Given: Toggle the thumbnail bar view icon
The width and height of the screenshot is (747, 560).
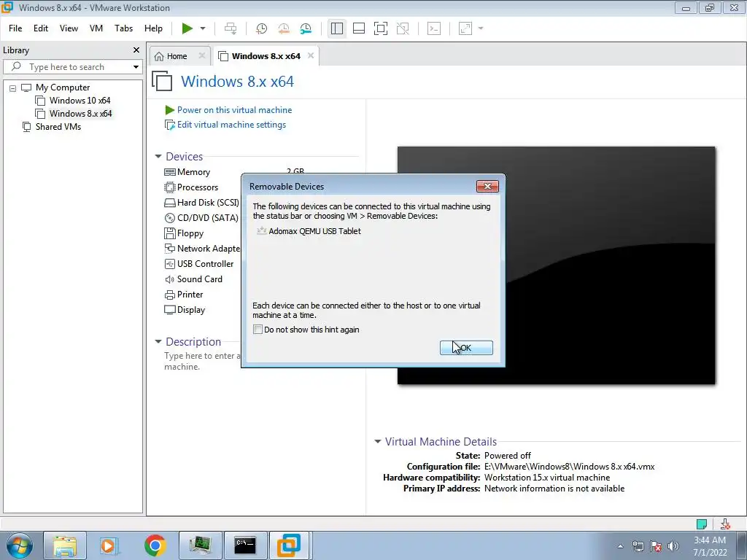Looking at the screenshot, I should [x=359, y=28].
